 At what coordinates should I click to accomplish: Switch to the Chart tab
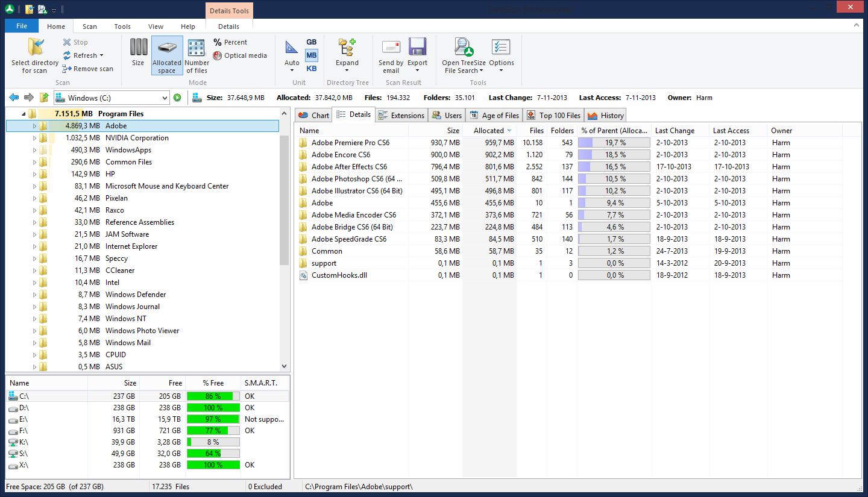point(313,115)
